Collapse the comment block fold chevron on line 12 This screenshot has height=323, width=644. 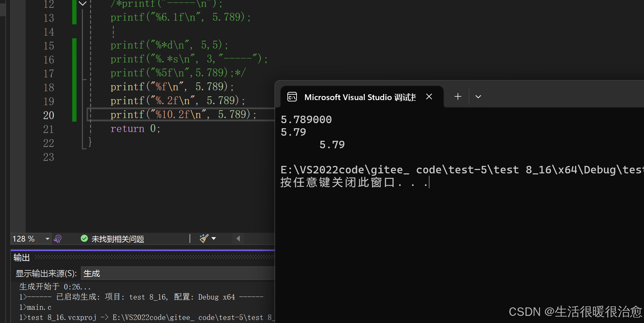83,4
